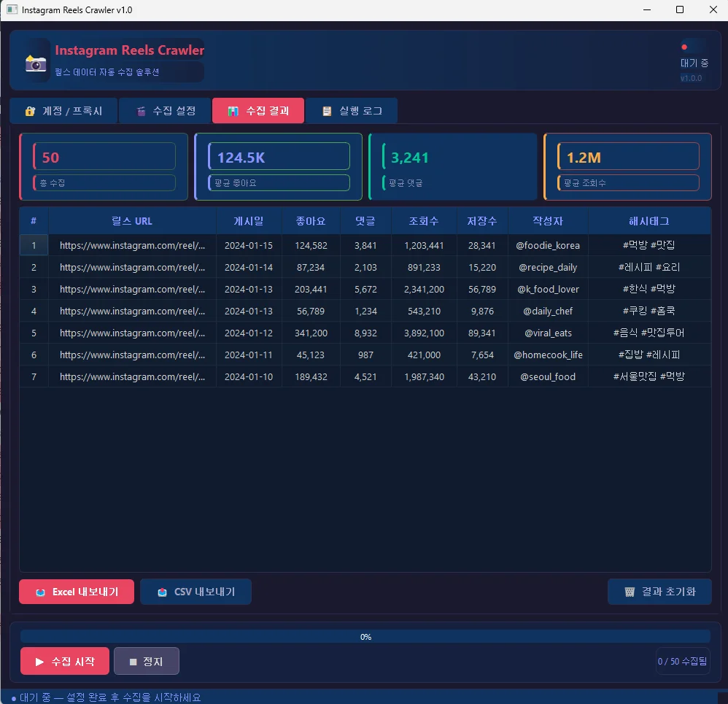Select saves cell 43,210
The width and height of the screenshot is (728, 704).
tap(482, 376)
